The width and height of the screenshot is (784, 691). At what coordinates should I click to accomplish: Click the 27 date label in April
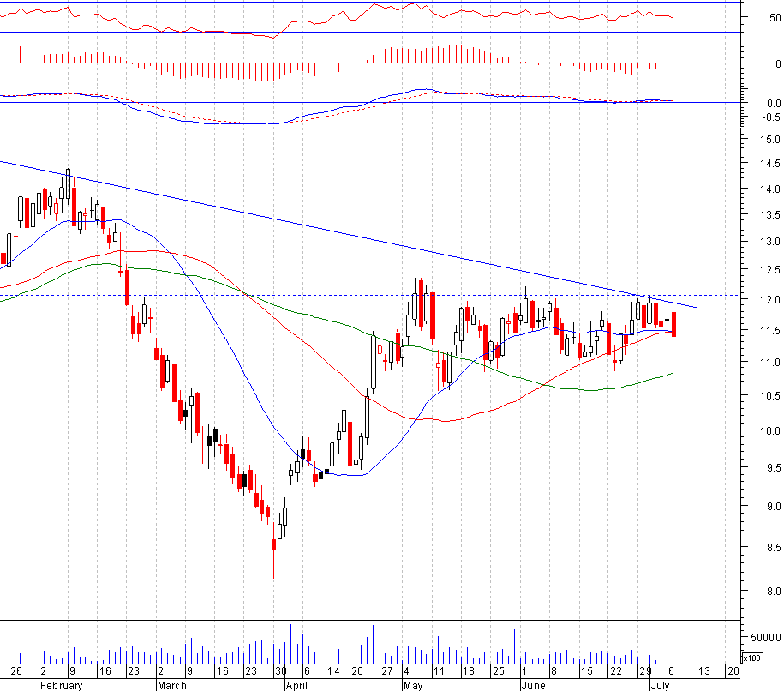pyautogui.click(x=387, y=671)
